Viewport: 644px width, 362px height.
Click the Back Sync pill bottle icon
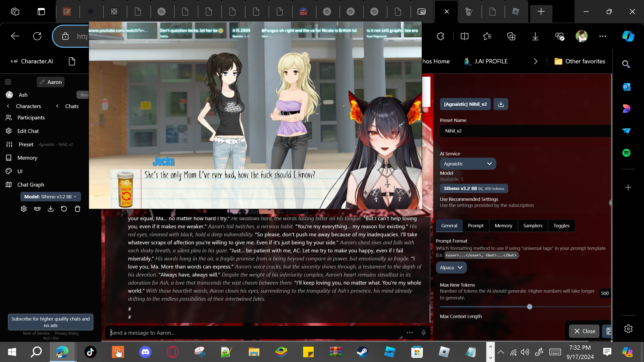click(x=126, y=189)
